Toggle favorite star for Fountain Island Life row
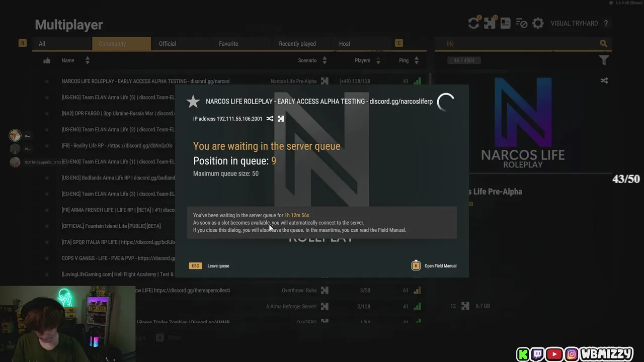Viewport: 644px width, 362px height. tap(47, 226)
